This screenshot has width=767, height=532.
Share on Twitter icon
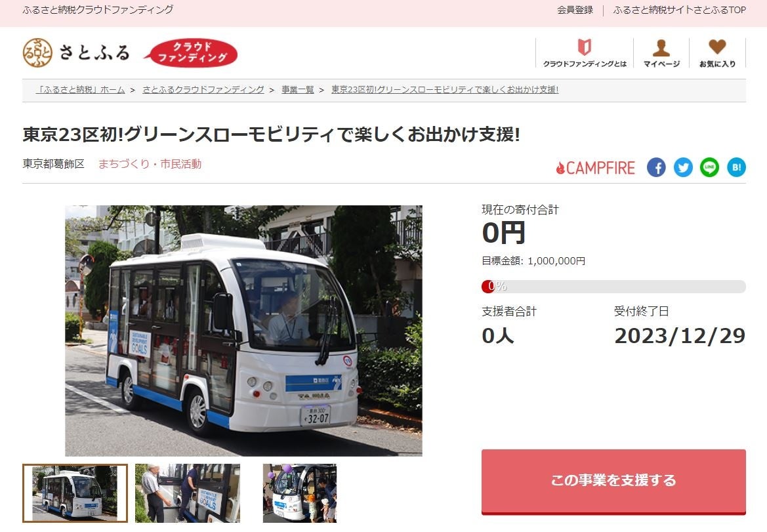(684, 168)
